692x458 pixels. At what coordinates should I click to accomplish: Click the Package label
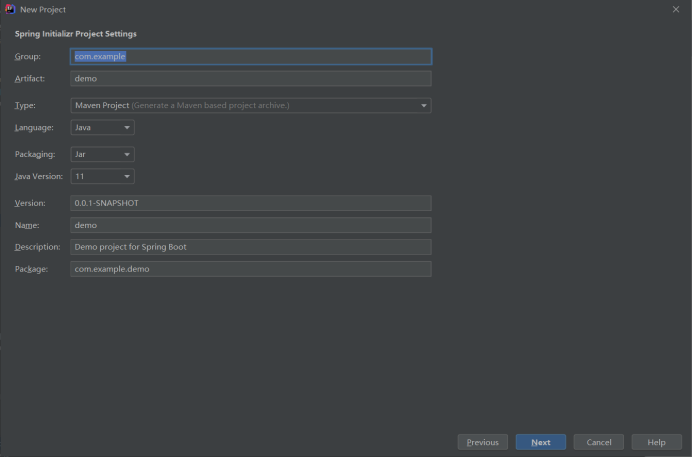point(31,269)
